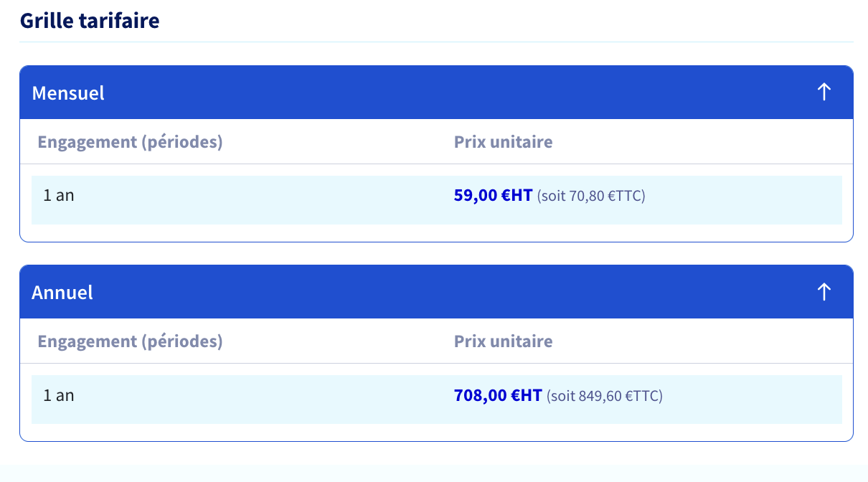Screen dimensions: 868x482
Task: Click the 59,00 €HT monthly price
Action: 494,195
